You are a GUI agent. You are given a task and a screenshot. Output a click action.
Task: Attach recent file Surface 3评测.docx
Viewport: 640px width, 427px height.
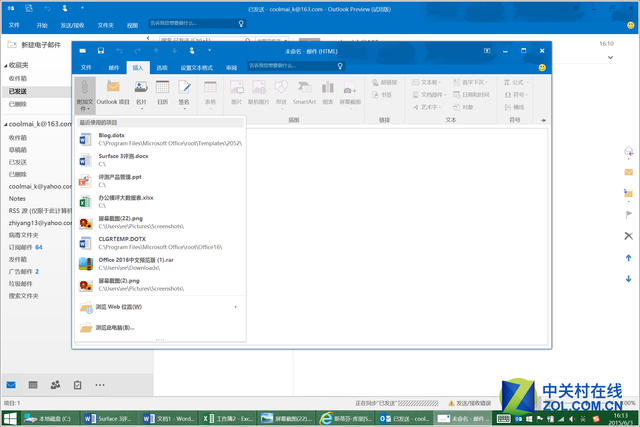160,160
